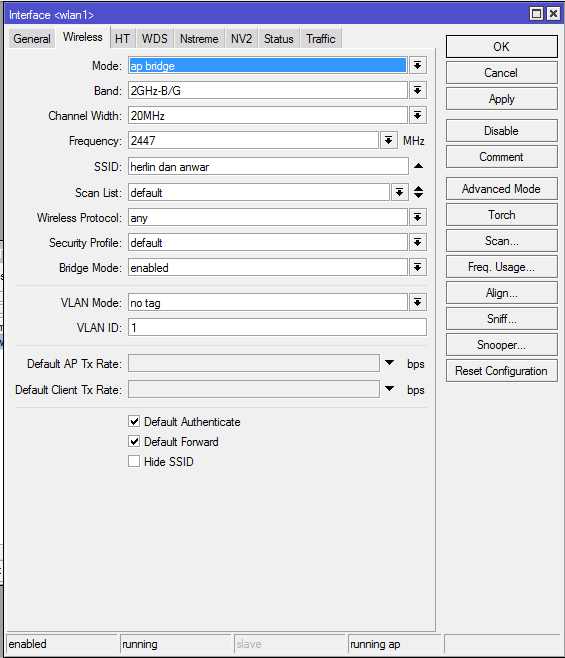The image size is (565, 658).
Task: Open the Wireless Protocol dropdown
Action: pos(418,217)
